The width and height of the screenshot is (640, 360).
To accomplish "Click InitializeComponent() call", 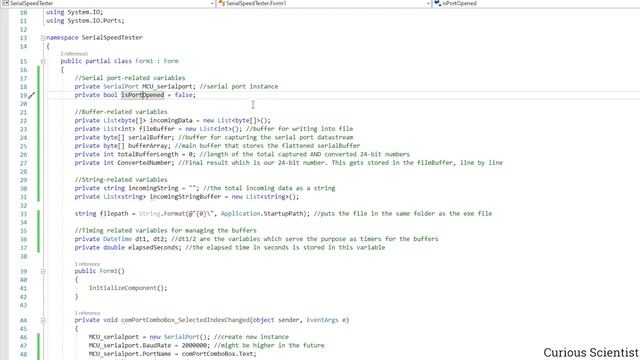I will [128, 288].
